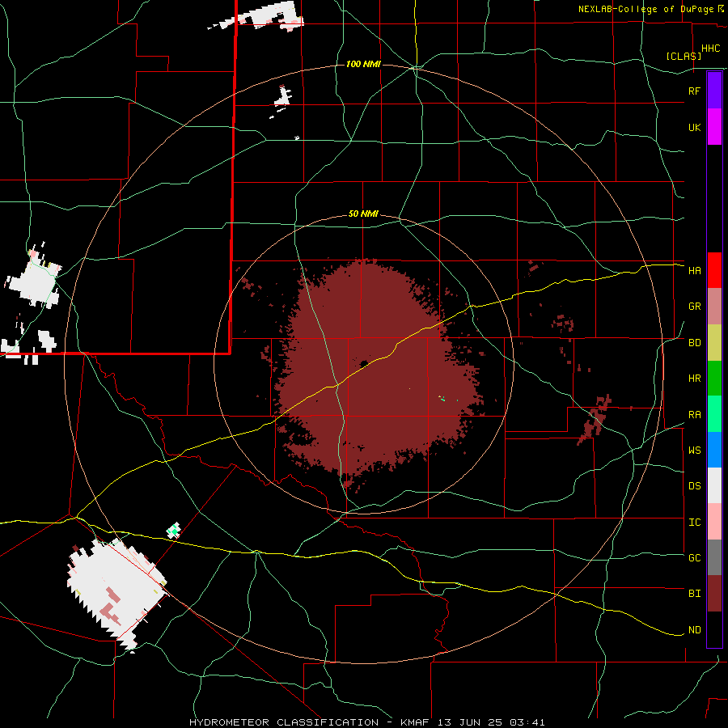Click the red HA legend swatch

[714, 270]
